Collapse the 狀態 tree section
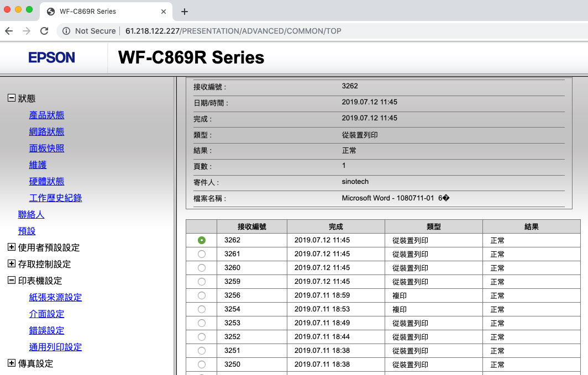 (x=12, y=98)
